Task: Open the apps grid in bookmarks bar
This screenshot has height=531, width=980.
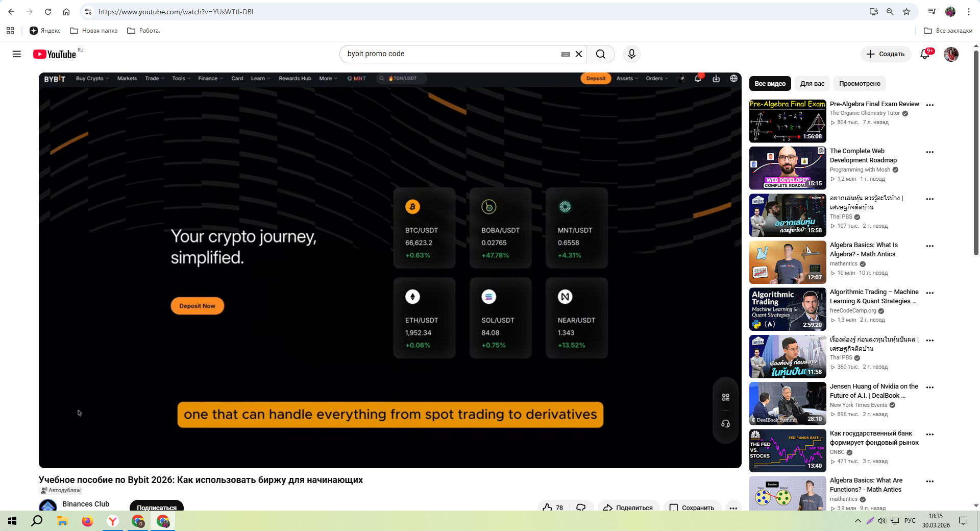Action: click(10, 31)
